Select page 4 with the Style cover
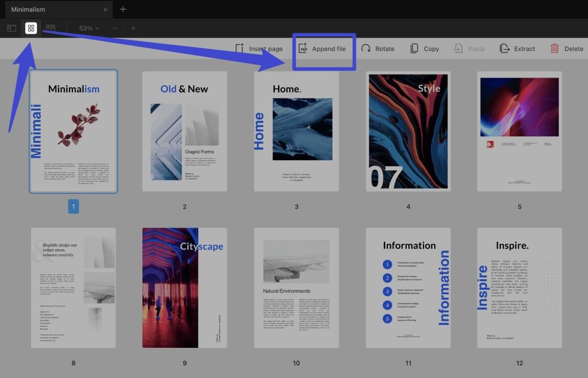 click(x=408, y=131)
